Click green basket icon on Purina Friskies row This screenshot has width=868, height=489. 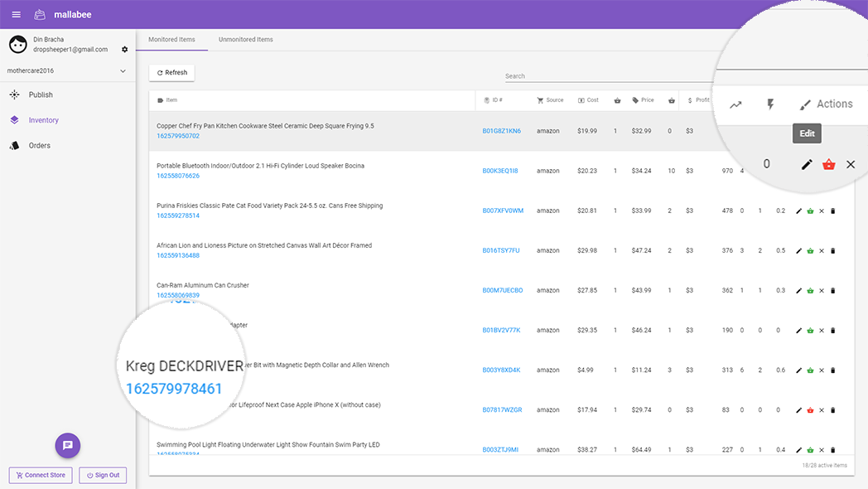point(810,211)
